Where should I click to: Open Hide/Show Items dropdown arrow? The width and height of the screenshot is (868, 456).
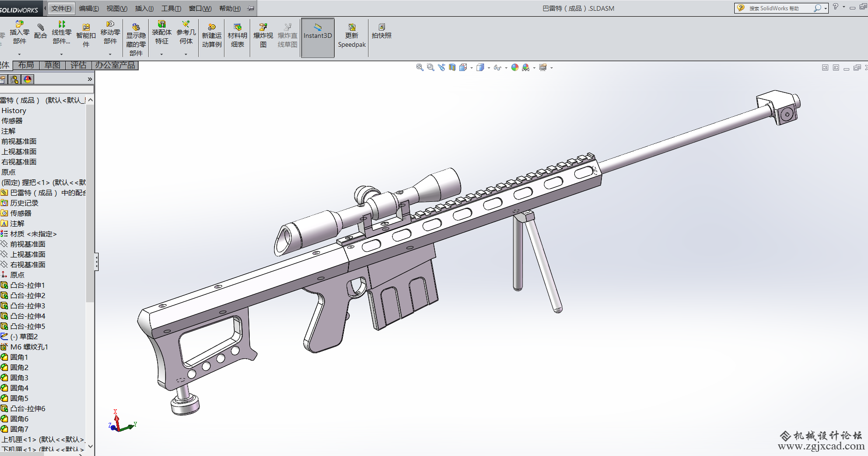(x=506, y=68)
